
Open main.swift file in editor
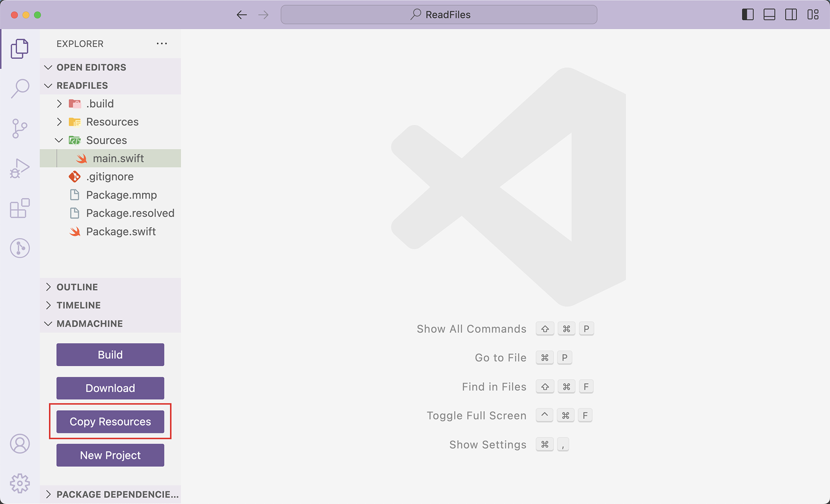coord(118,158)
